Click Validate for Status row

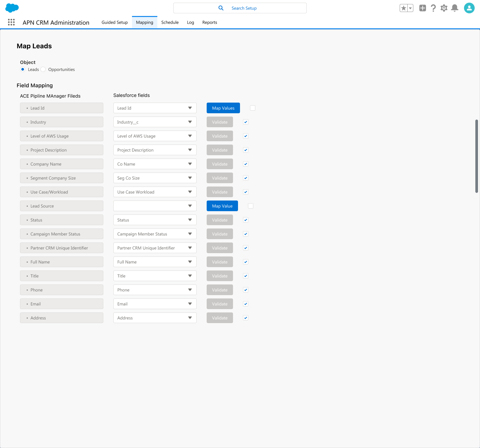click(220, 220)
